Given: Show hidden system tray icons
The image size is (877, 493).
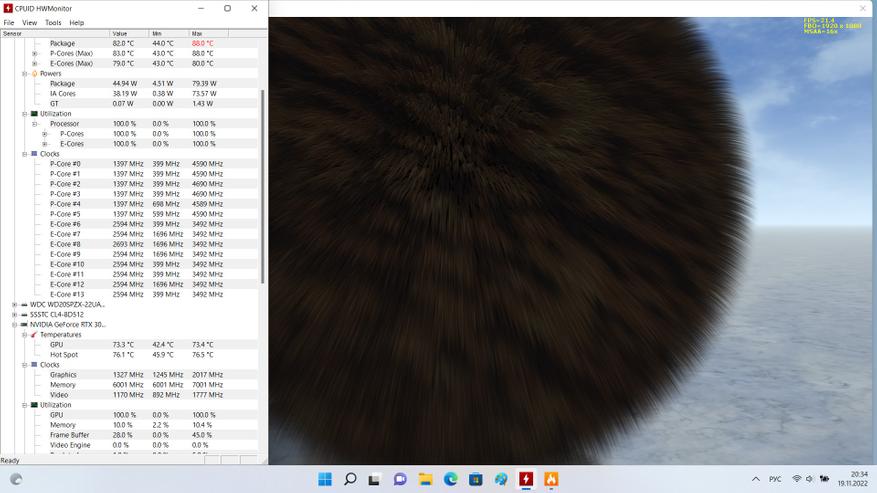Looking at the screenshot, I should (756, 479).
